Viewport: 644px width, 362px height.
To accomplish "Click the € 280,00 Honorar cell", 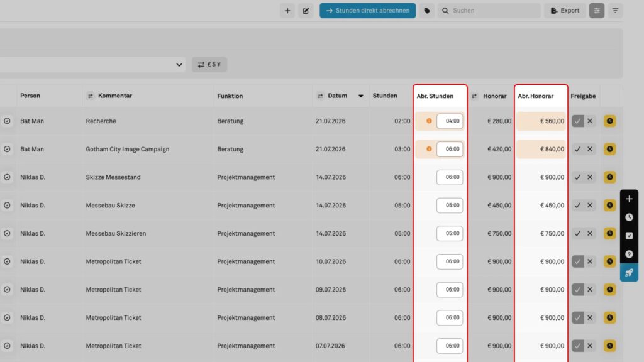I will click(x=499, y=121).
